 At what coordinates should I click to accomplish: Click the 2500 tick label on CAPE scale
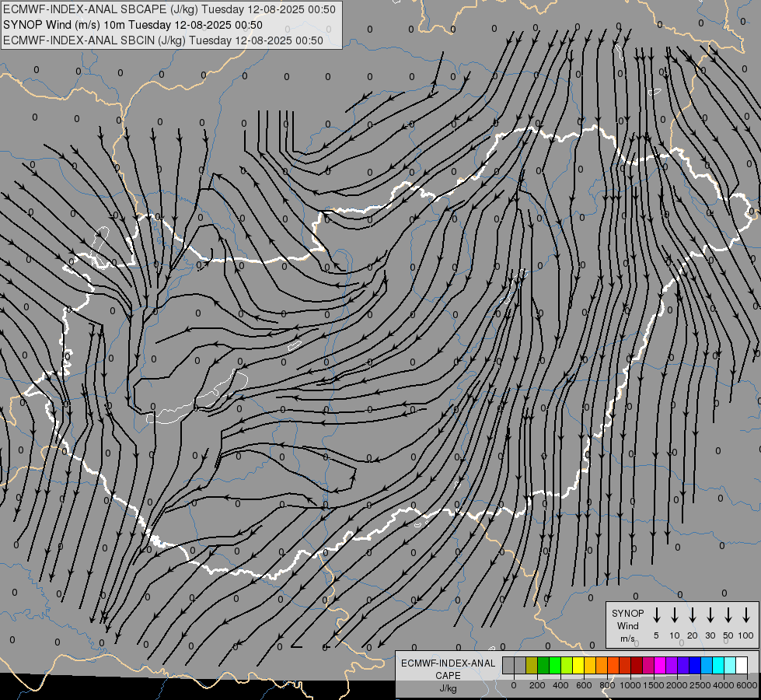(x=700, y=685)
